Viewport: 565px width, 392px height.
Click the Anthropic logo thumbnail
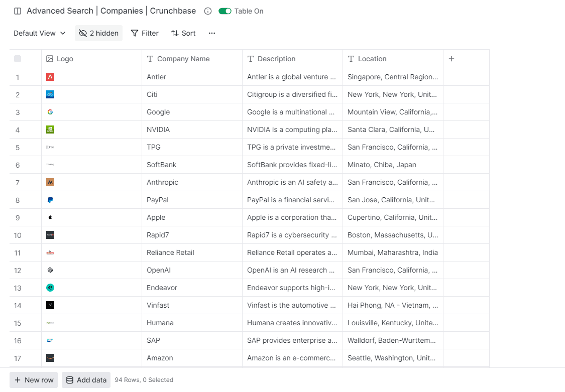tap(50, 182)
